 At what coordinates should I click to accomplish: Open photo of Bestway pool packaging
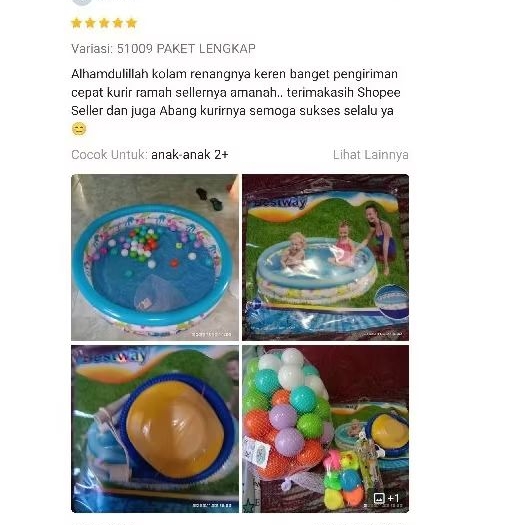(x=325, y=257)
